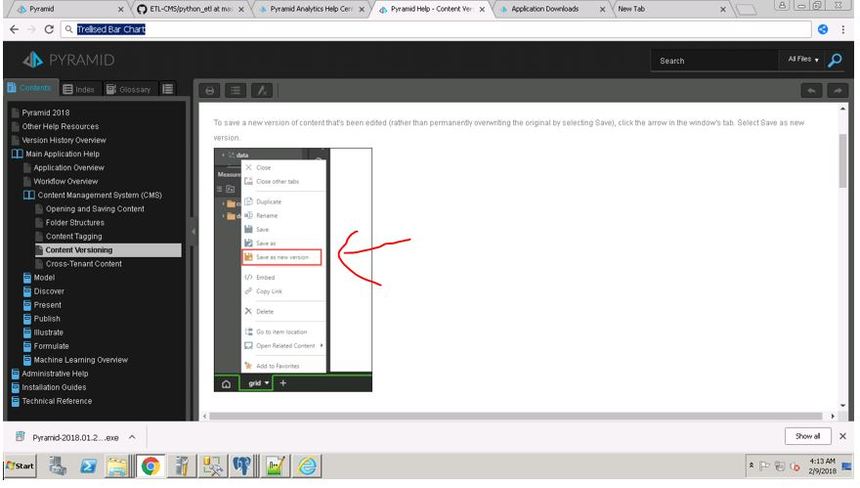860x488 pixels.
Task: Go to previous topic with back arrow
Action: click(811, 90)
